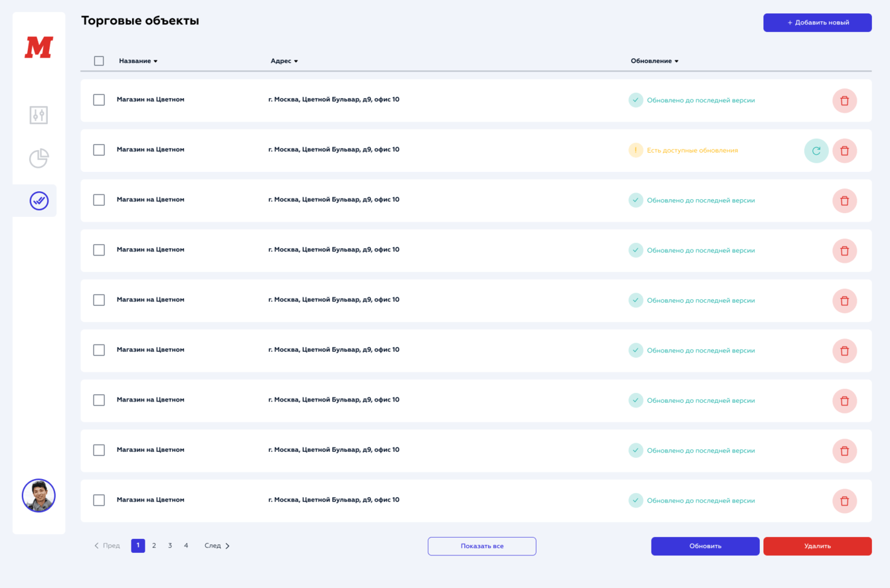The height and width of the screenshot is (588, 890).
Task: Check the checkbox on the second row
Action: (99, 150)
